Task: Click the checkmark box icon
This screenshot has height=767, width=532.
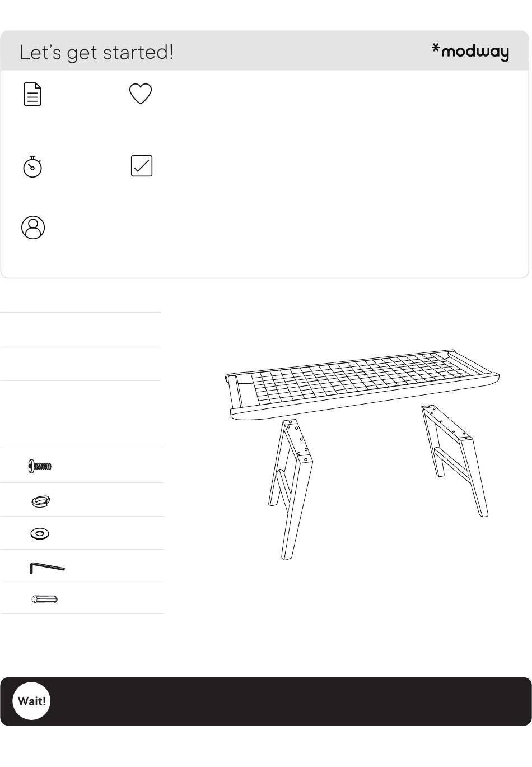Action: 142,166
